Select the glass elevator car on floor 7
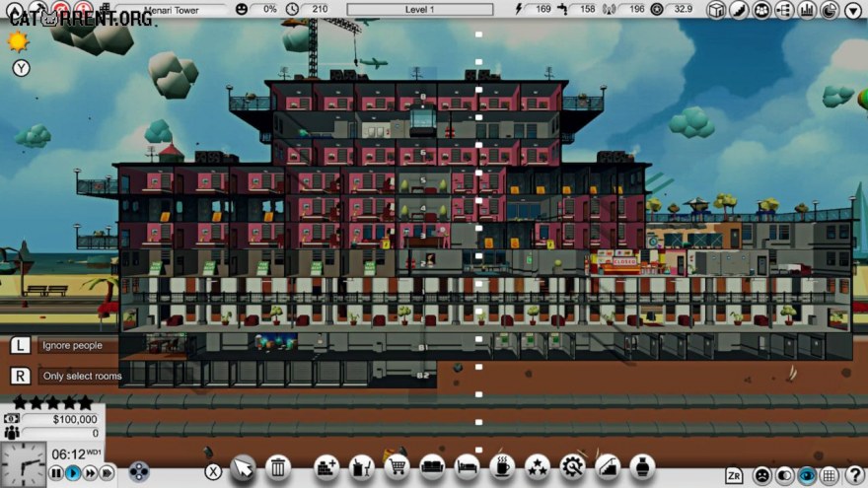The image size is (868, 488). (423, 122)
